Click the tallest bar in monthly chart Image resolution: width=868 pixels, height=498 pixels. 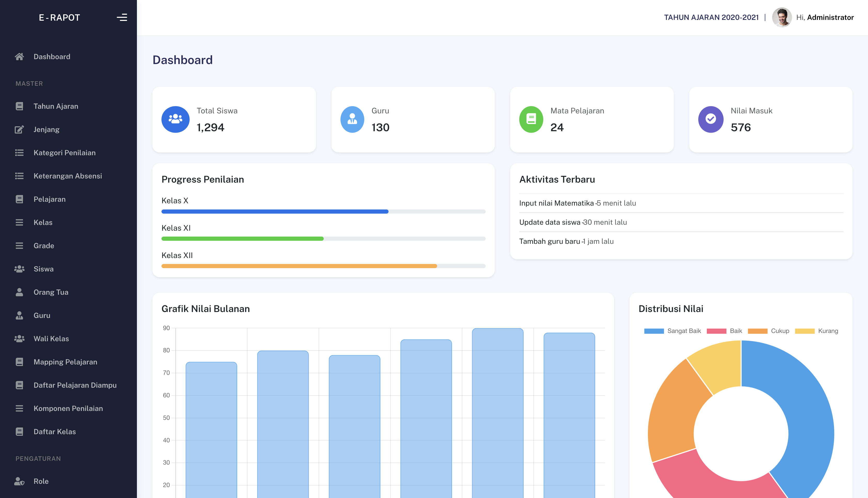click(498, 413)
